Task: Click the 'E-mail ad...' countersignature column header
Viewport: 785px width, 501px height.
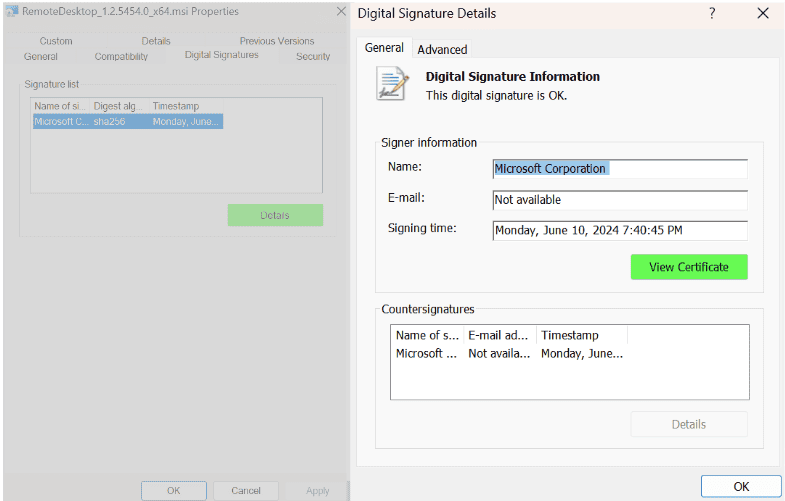Action: click(499, 335)
